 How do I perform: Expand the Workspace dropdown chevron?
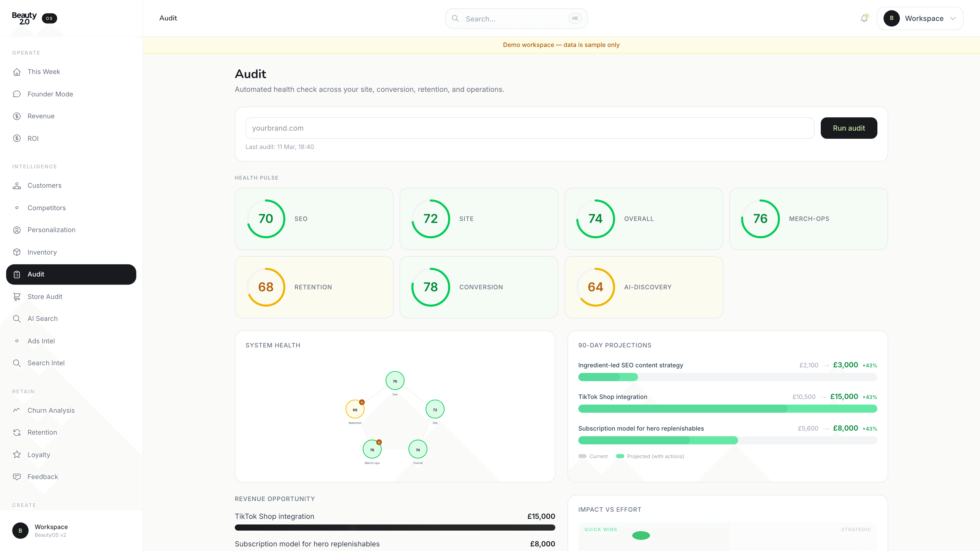click(x=953, y=18)
